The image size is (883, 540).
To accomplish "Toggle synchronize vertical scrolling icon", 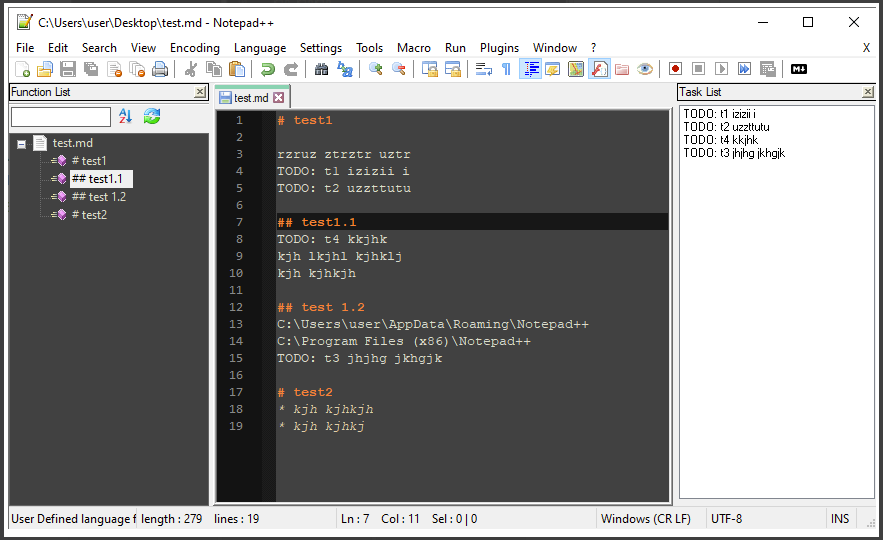I will pyautogui.click(x=430, y=69).
